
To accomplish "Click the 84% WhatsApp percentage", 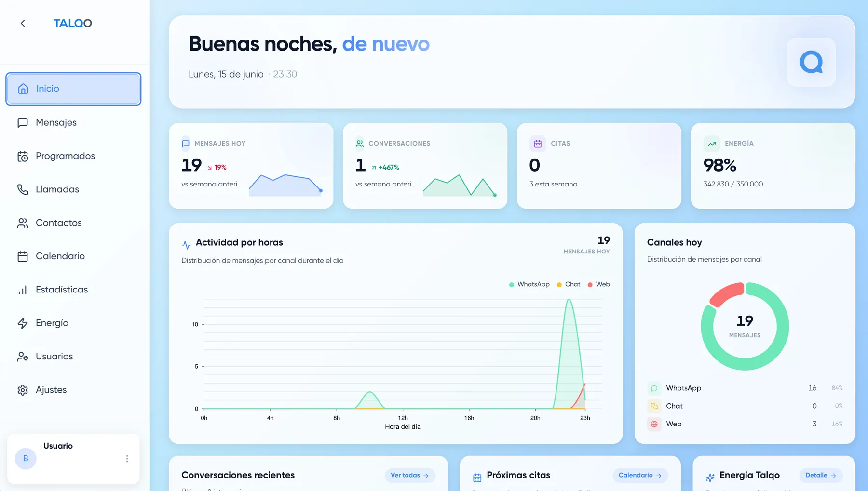I will pos(837,388).
